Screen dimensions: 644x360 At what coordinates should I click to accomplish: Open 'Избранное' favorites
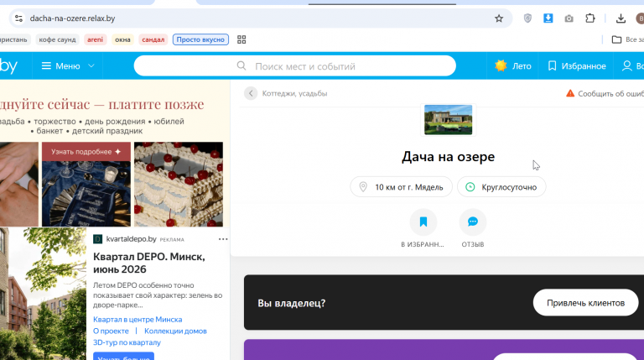[577, 65]
